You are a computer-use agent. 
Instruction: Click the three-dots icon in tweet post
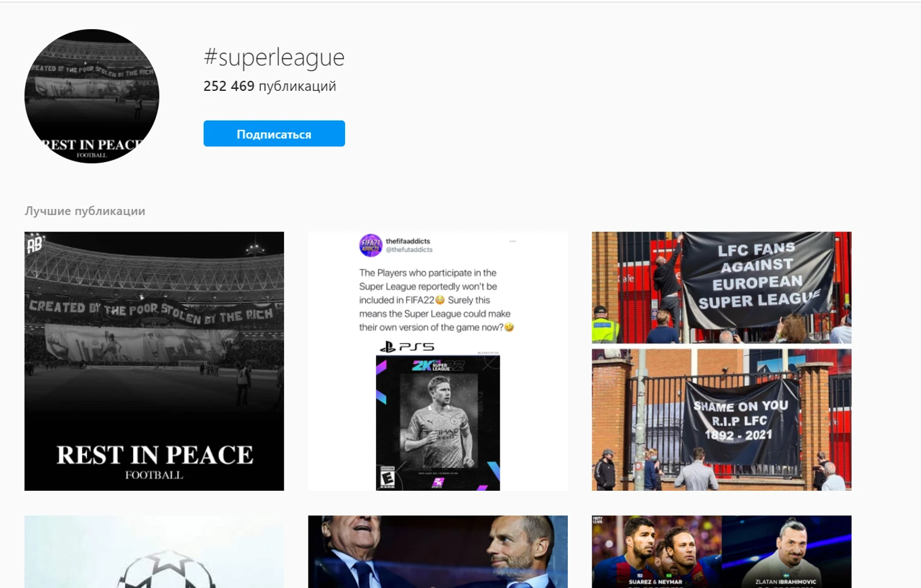pos(513,241)
